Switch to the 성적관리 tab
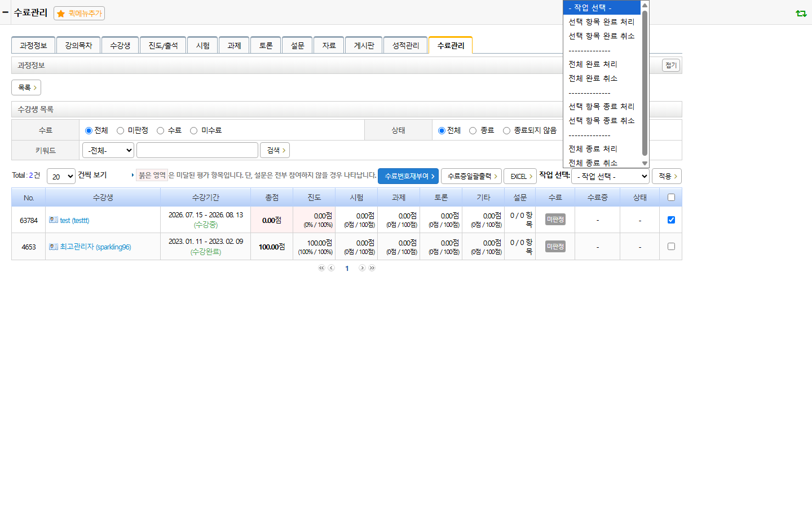Viewport: 812px width, 508px height. [405, 45]
